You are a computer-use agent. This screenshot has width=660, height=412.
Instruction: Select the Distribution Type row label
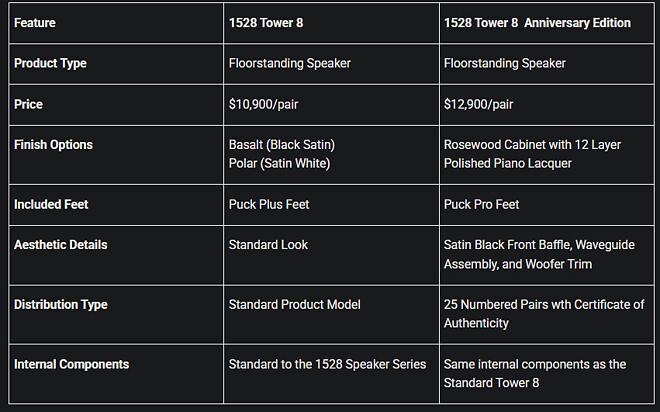point(60,304)
